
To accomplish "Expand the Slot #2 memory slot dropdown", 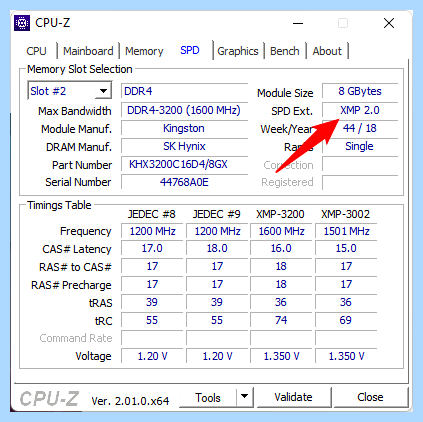I will (103, 91).
